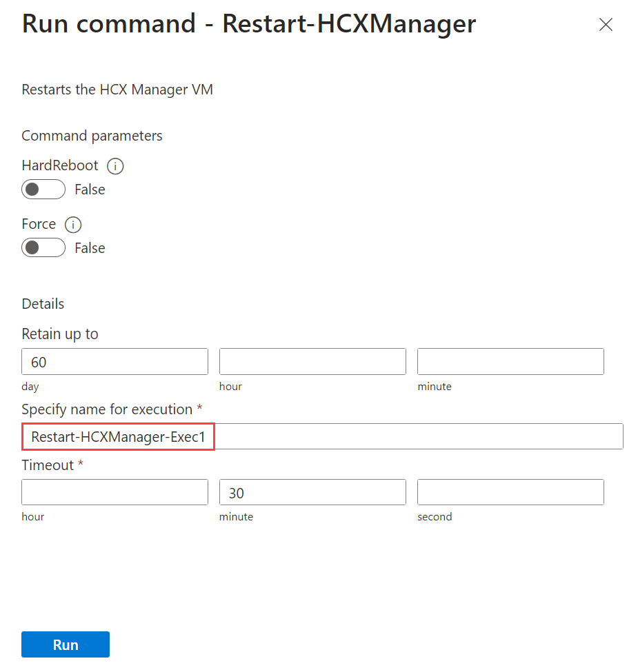
Task: Click the Specify name for execution label
Action: coord(107,409)
